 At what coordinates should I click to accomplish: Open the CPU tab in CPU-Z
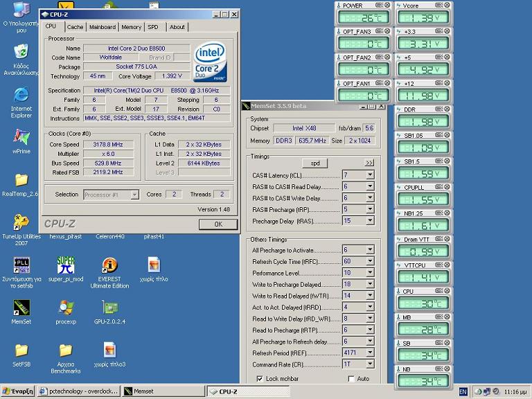tap(51, 26)
